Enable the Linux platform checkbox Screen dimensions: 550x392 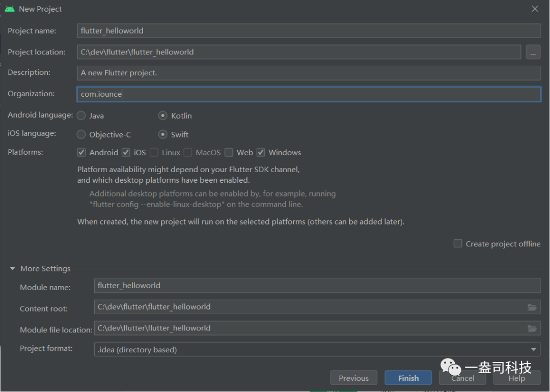point(154,152)
